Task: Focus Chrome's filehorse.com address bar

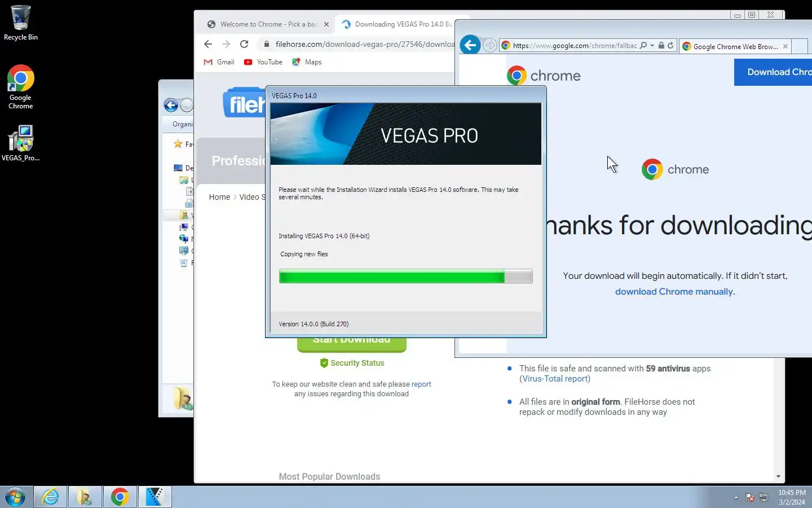Action: tap(364, 44)
